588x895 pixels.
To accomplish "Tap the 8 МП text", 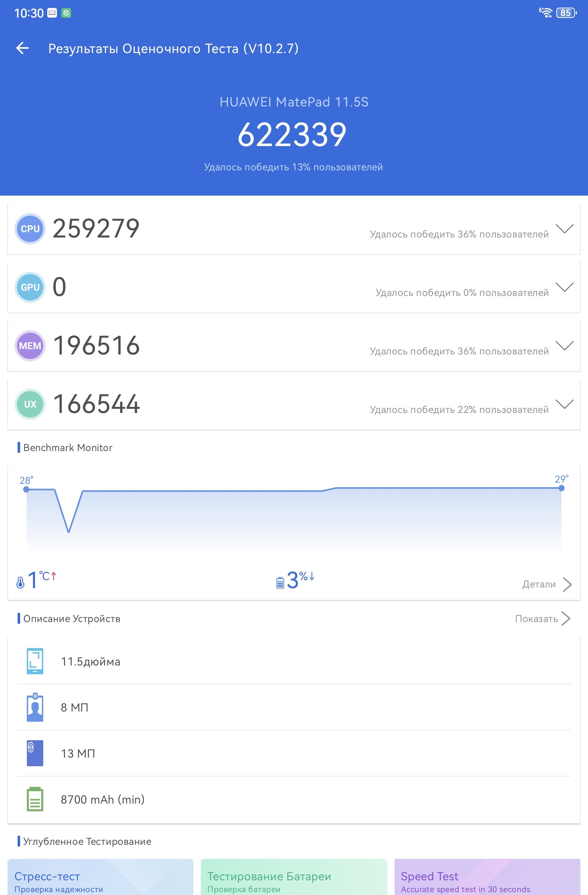I will point(74,707).
